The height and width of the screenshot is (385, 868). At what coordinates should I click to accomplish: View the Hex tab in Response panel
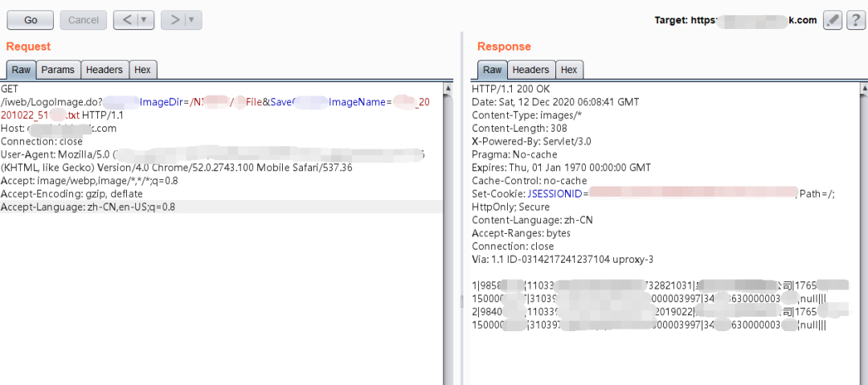[x=569, y=70]
